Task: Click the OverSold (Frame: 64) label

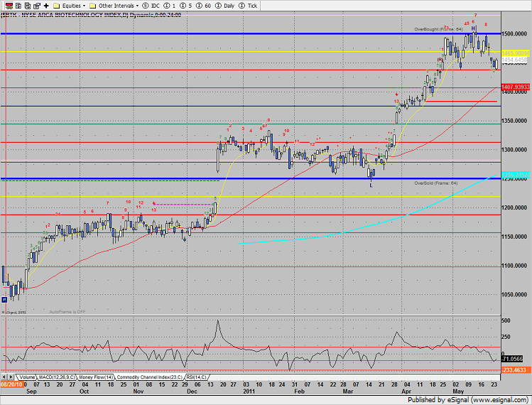Action: pos(435,183)
